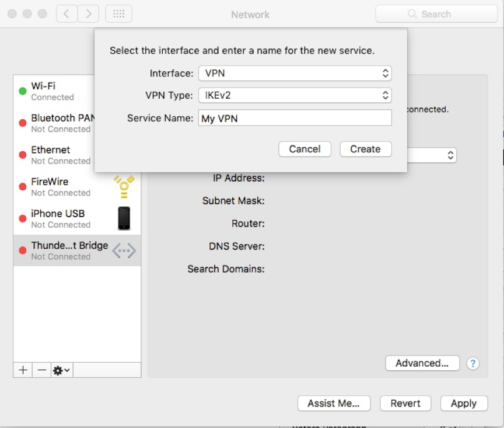
Task: Click the red iPhone USB status dot
Action: [23, 218]
